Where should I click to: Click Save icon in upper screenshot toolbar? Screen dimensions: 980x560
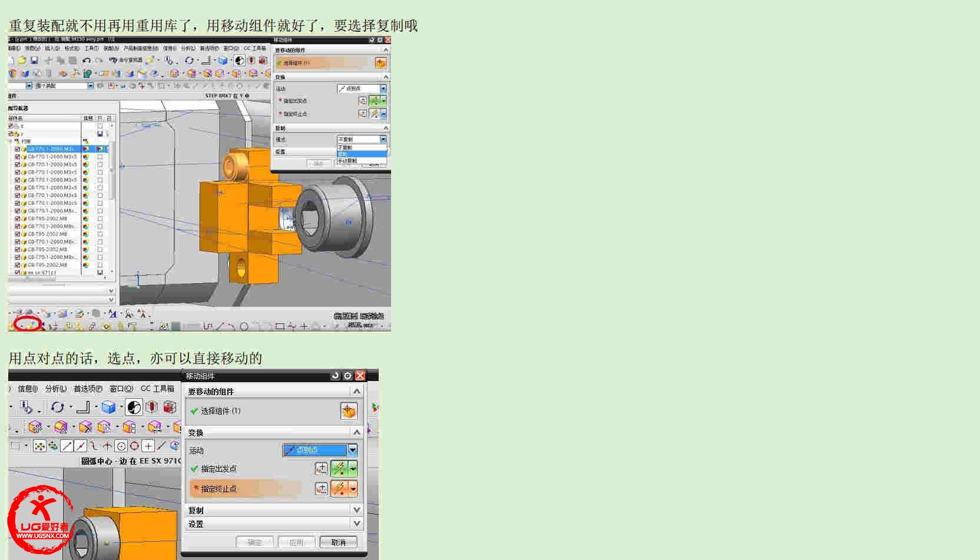34,60
